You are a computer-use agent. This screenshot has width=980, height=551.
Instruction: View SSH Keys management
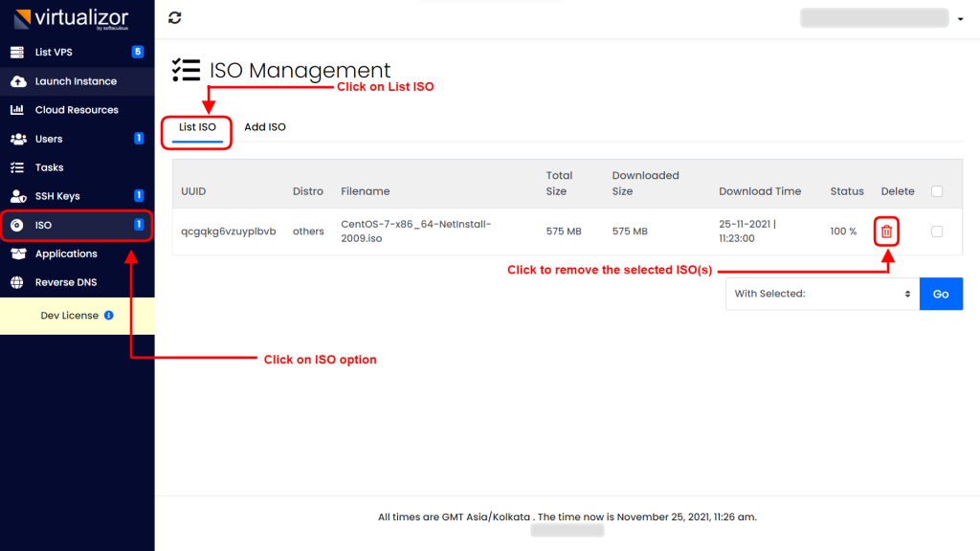pos(57,196)
